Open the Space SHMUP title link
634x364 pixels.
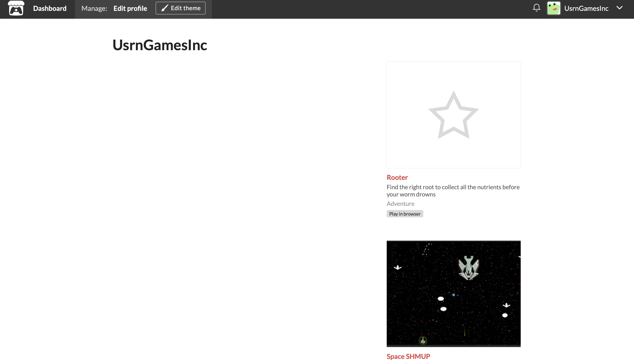tap(408, 357)
